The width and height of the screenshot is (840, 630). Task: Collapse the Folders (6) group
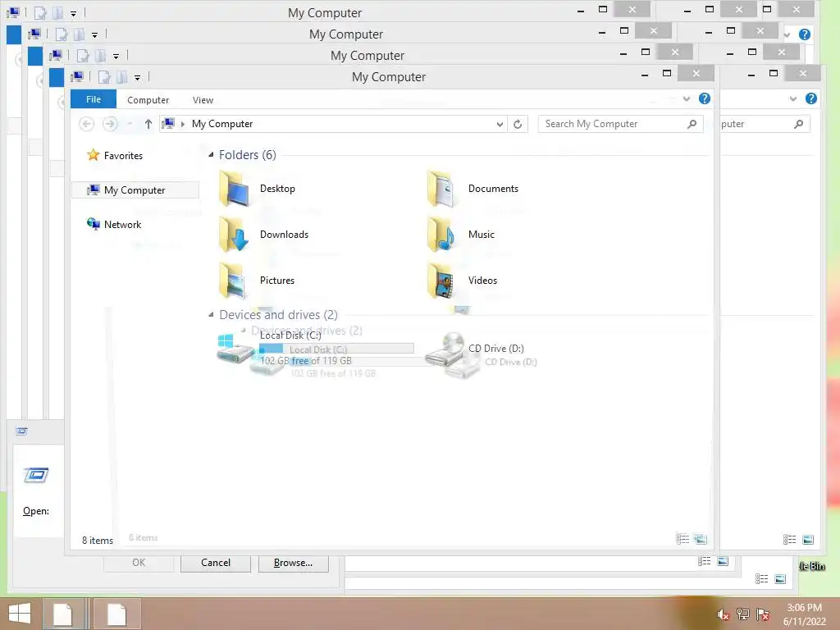coord(211,155)
